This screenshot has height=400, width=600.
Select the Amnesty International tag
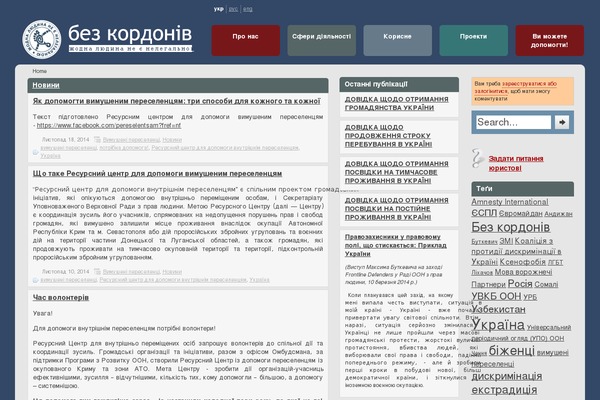point(510,202)
